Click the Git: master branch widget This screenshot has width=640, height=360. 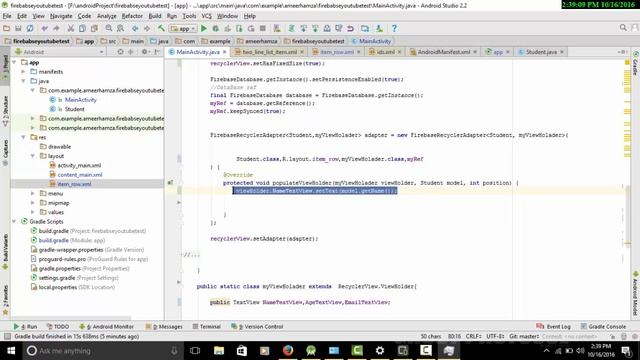click(x=524, y=336)
